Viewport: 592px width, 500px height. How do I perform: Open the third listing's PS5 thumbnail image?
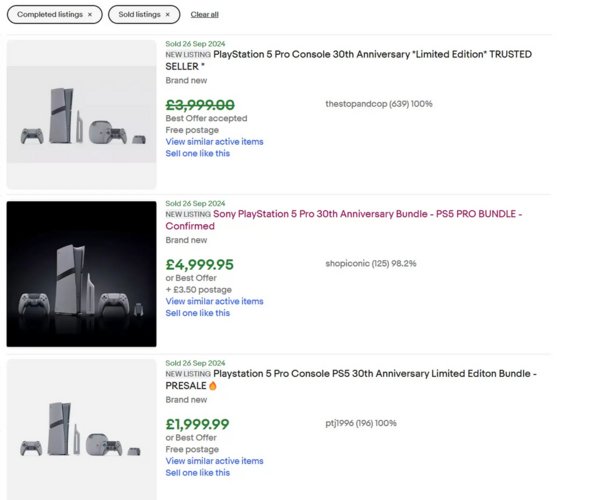82,430
